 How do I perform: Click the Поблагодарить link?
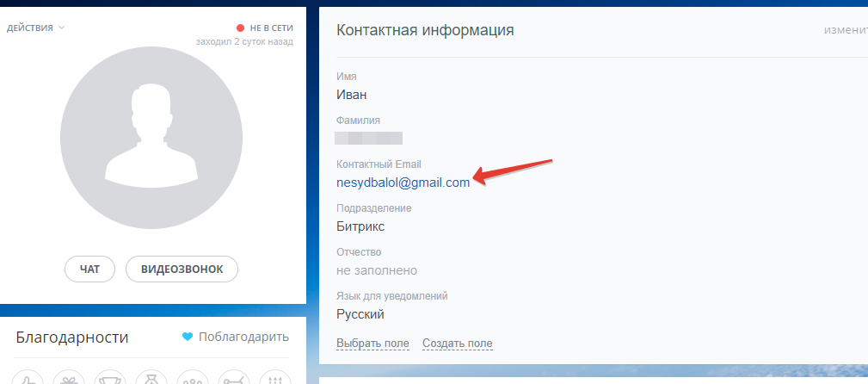(x=243, y=337)
